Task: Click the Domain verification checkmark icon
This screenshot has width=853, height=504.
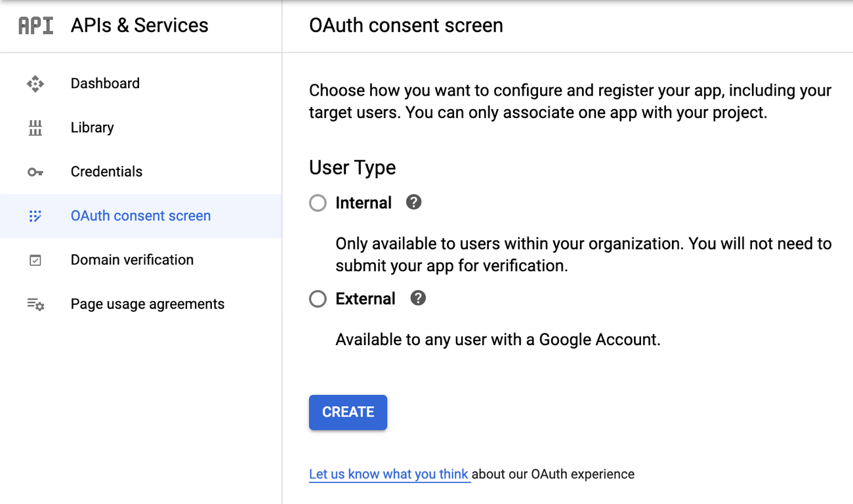Action: [x=36, y=260]
